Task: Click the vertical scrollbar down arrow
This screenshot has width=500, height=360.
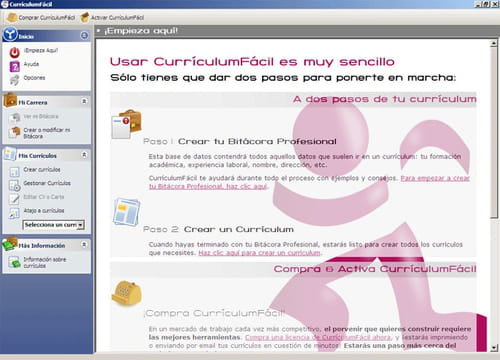Action: [494, 348]
